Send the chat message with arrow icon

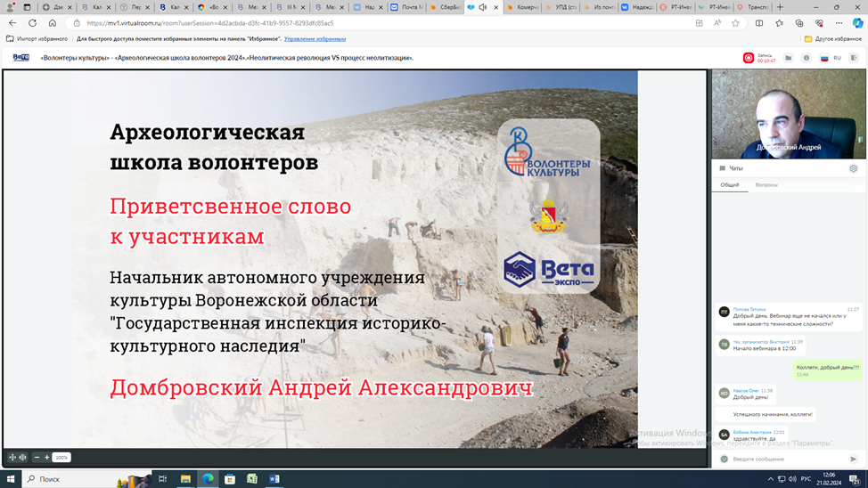point(853,460)
